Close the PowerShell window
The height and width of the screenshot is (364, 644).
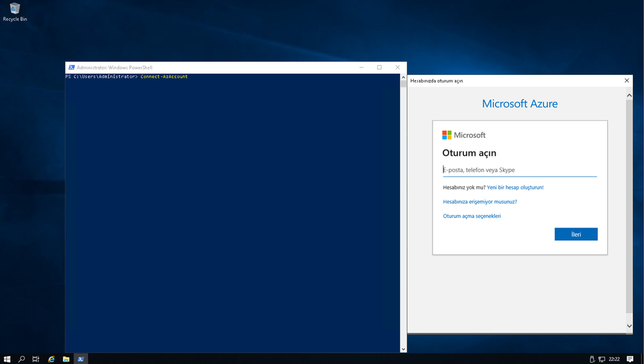[x=398, y=67]
